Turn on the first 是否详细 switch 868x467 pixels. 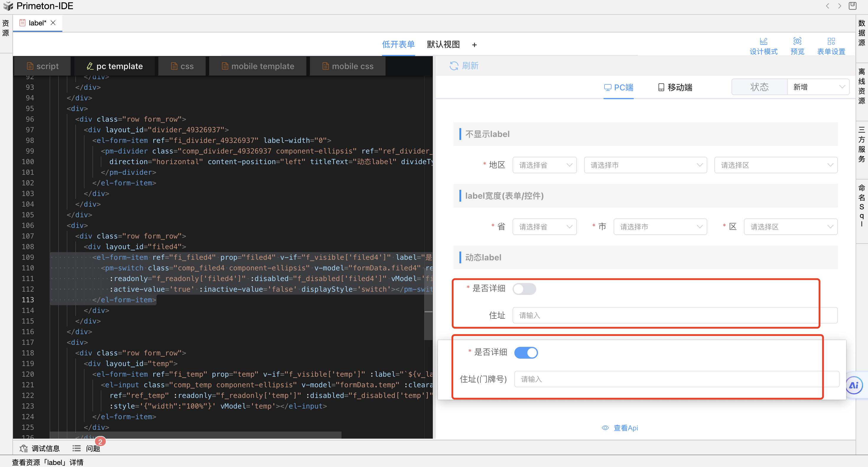[524, 288]
